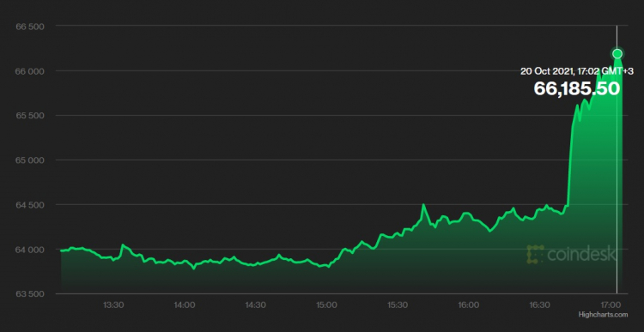644x332 pixels.
Task: Click the tooltip date 20 Oct 2021, 17:02 GMT+3
Action: tap(577, 71)
